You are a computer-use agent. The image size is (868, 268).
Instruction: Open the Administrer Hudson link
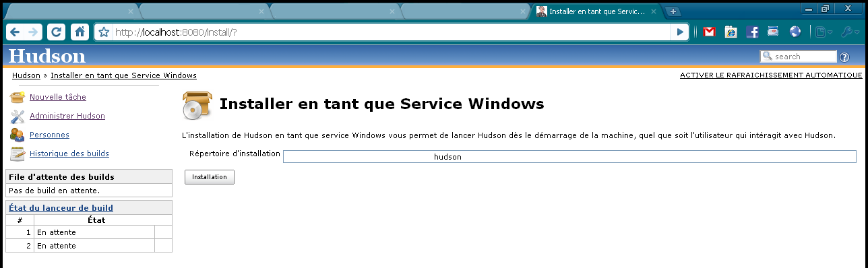pos(67,116)
